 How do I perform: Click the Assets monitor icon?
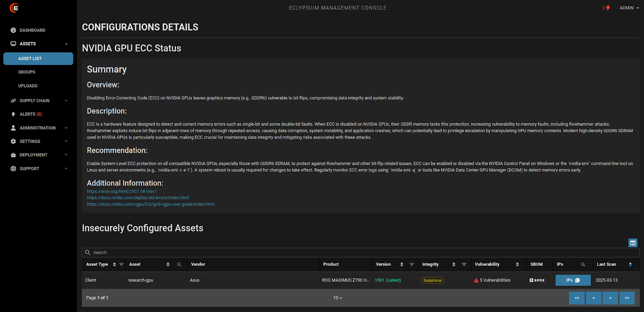[13, 44]
